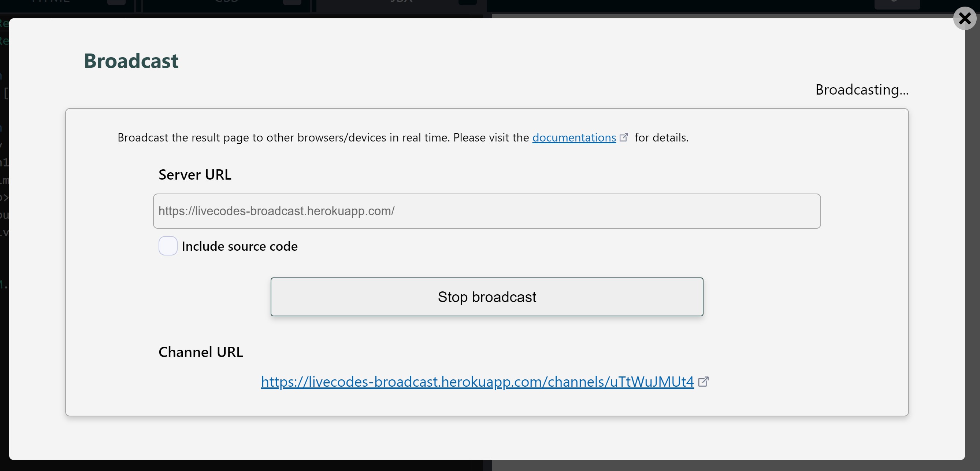The width and height of the screenshot is (980, 471).
Task: Open the channel URL link
Action: coord(477,382)
